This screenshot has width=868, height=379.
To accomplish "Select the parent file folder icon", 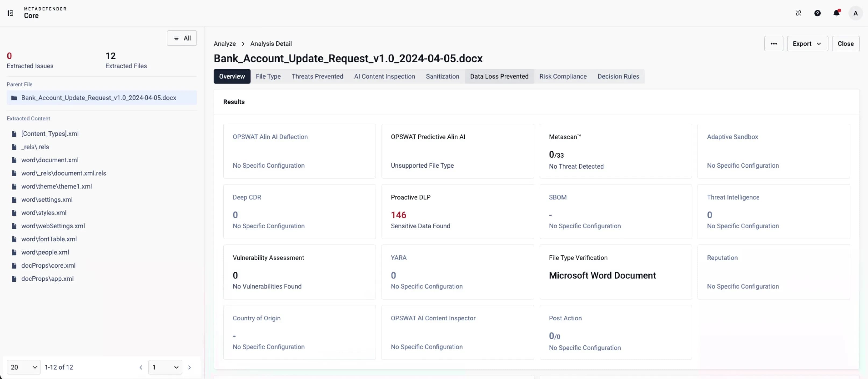I will click(14, 98).
